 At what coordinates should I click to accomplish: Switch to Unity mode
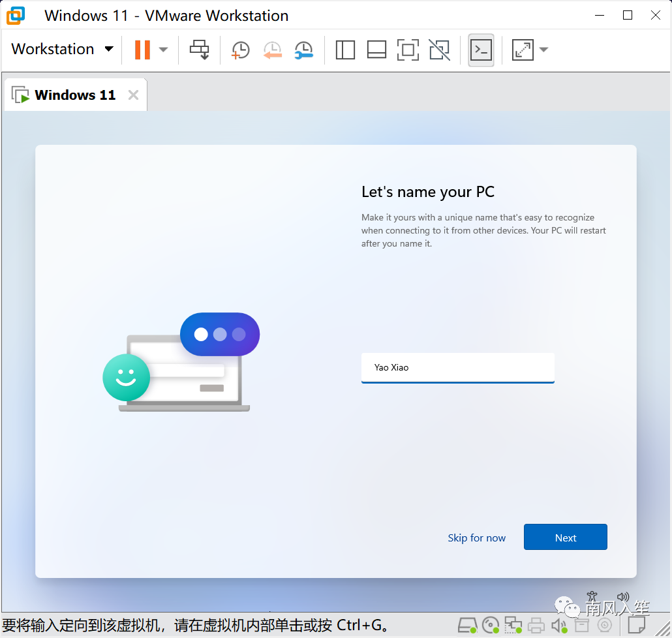(x=440, y=50)
